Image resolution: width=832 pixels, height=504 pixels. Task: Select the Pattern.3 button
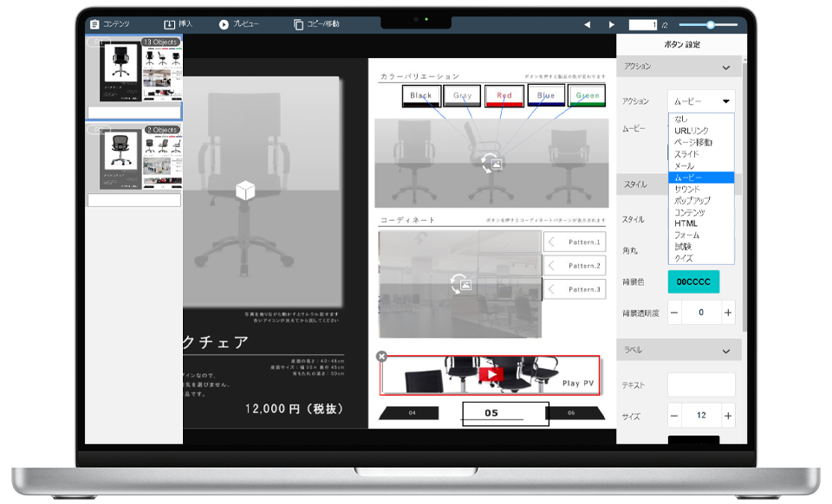pos(575,289)
